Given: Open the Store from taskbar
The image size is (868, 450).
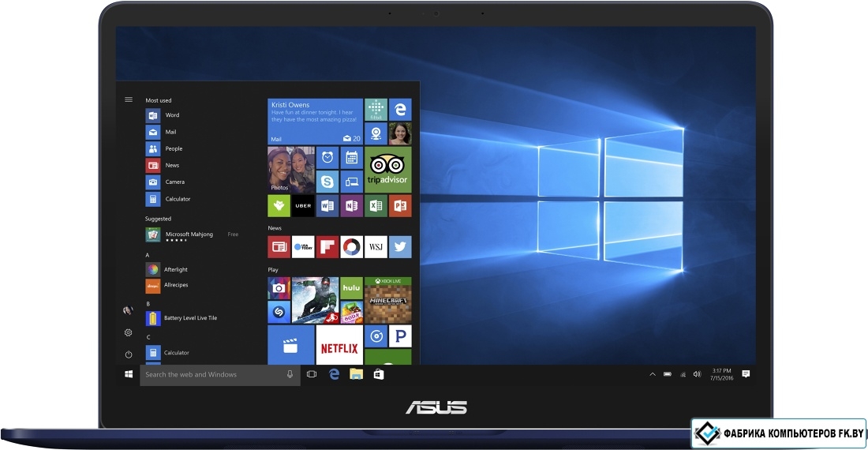Looking at the screenshot, I should point(379,374).
